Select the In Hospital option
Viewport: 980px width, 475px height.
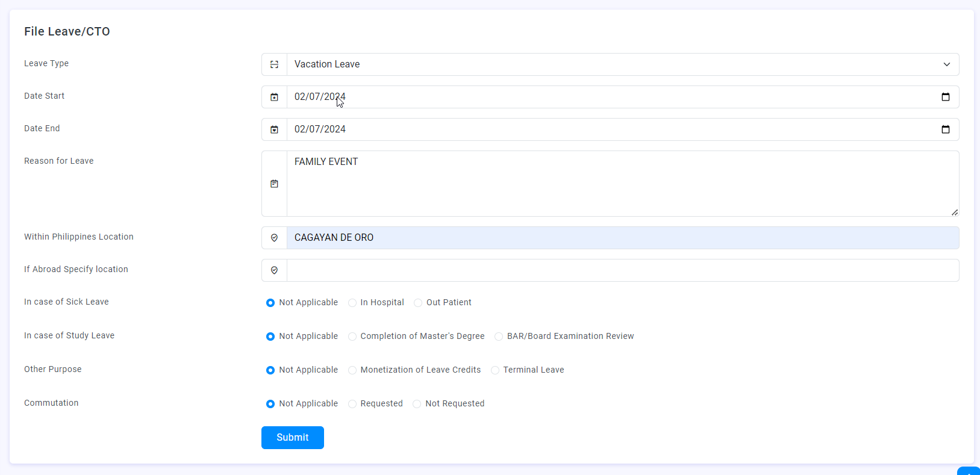coord(352,303)
